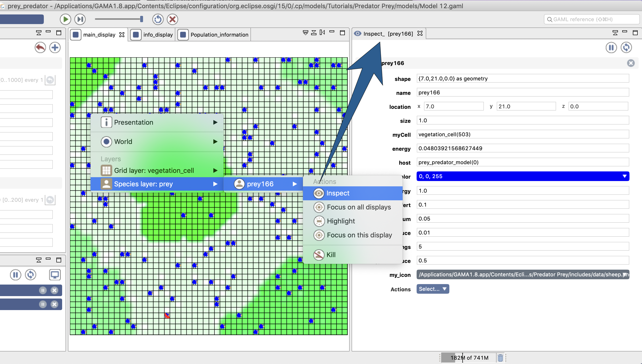Click the GAML reference search field
This screenshot has width=642, height=364.
pos(591,19)
